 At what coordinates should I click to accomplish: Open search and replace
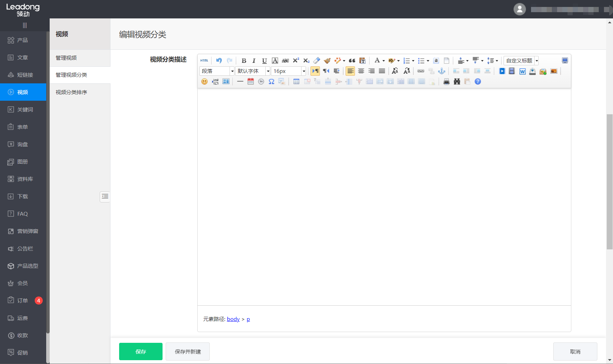pyautogui.click(x=457, y=81)
